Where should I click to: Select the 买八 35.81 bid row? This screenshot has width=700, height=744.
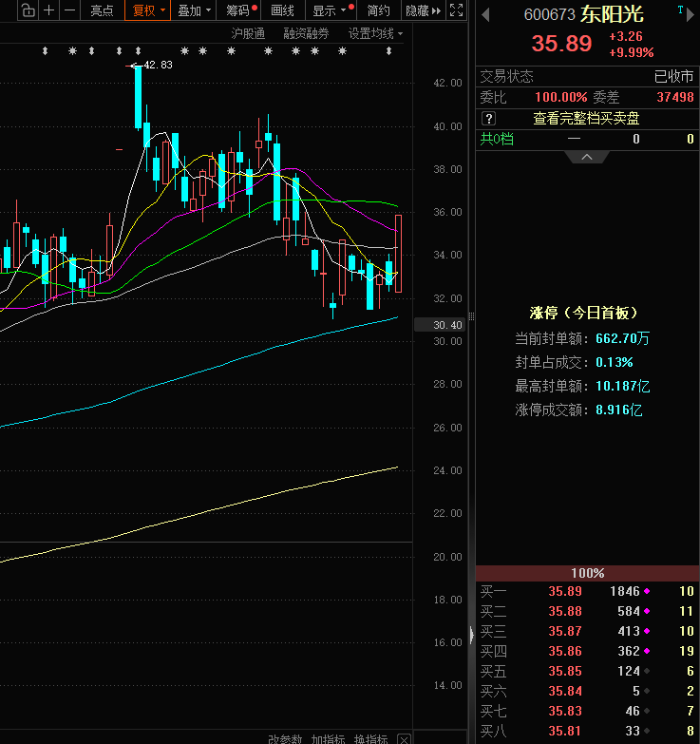[x=587, y=731]
